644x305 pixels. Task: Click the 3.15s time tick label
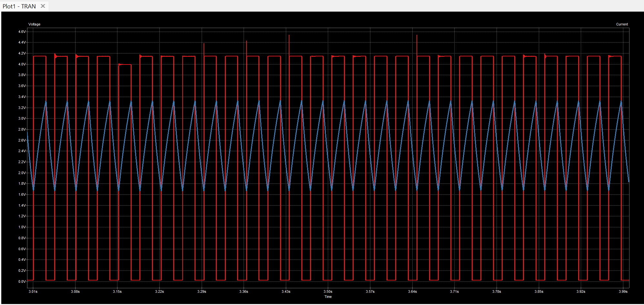click(x=117, y=291)
